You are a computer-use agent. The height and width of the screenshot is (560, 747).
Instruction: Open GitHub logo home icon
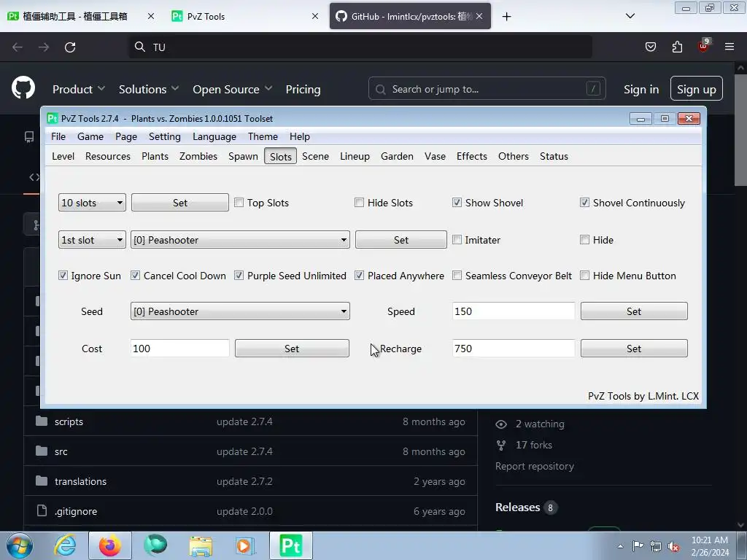click(23, 88)
